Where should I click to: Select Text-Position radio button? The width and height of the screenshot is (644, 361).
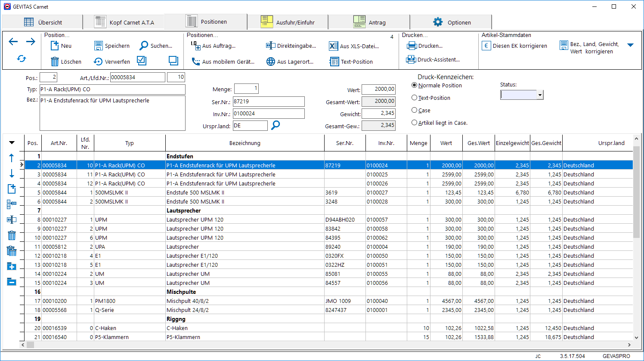pyautogui.click(x=414, y=98)
